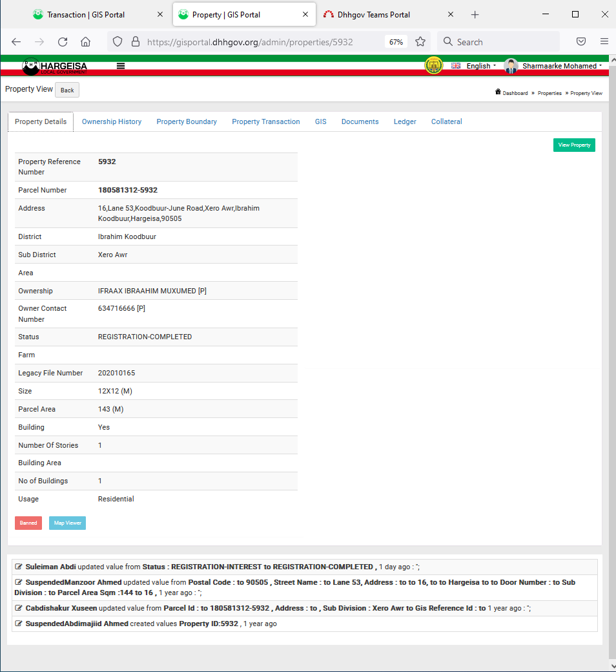The width and height of the screenshot is (616, 672).
Task: Show site security padlock information
Action: (136, 41)
